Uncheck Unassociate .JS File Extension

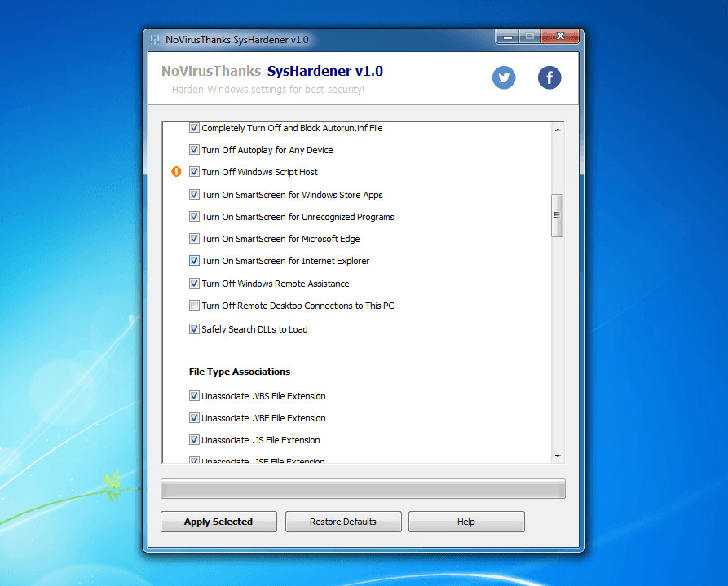[194, 440]
